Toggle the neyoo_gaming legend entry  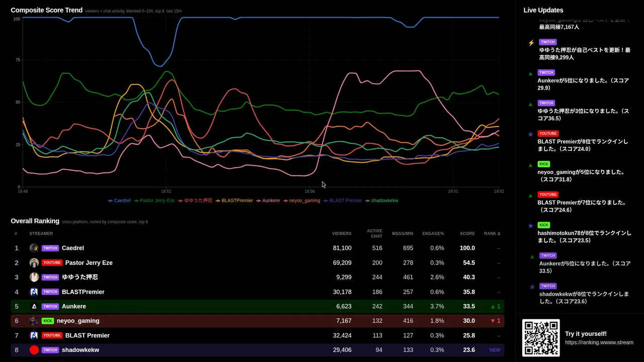(301, 201)
